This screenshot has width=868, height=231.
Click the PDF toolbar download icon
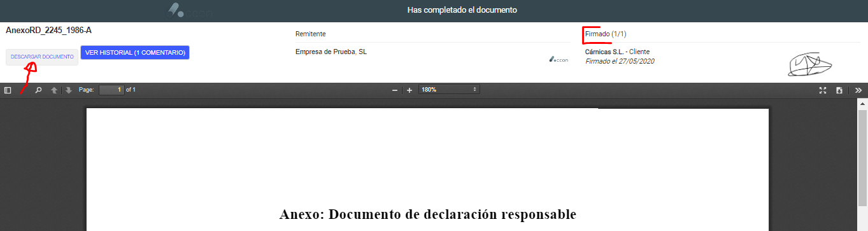(839, 90)
